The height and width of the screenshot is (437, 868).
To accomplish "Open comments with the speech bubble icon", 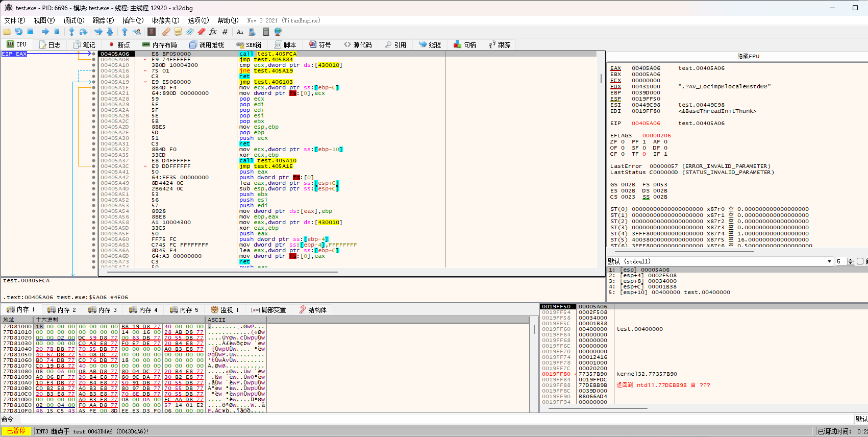I will (178, 32).
